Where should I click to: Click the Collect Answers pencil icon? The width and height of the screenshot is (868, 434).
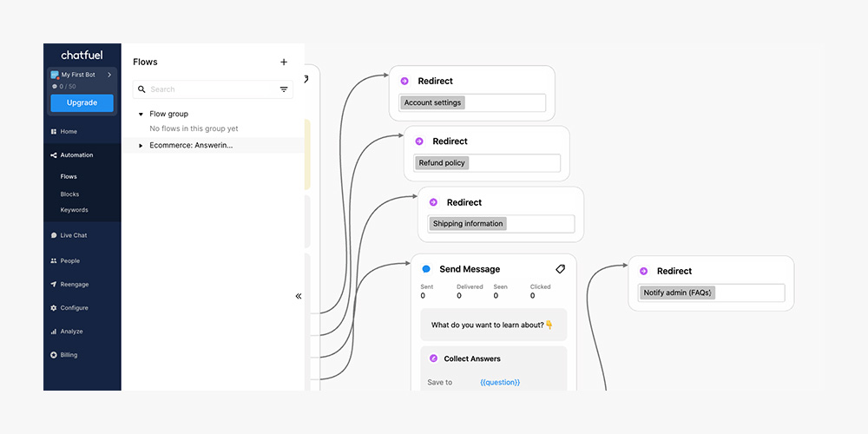coord(433,358)
